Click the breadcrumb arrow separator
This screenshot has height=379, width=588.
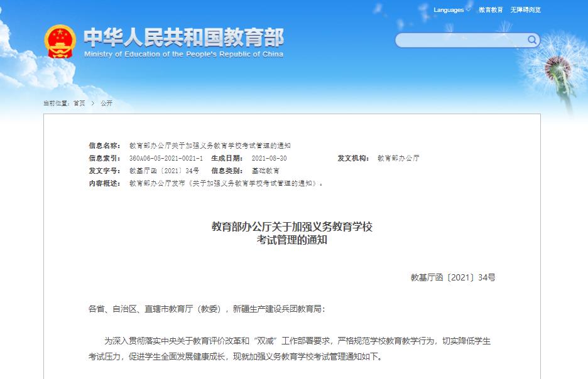[x=92, y=103]
